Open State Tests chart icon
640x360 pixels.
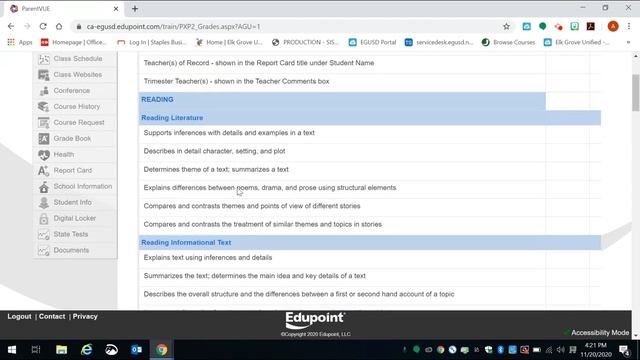coord(44,234)
